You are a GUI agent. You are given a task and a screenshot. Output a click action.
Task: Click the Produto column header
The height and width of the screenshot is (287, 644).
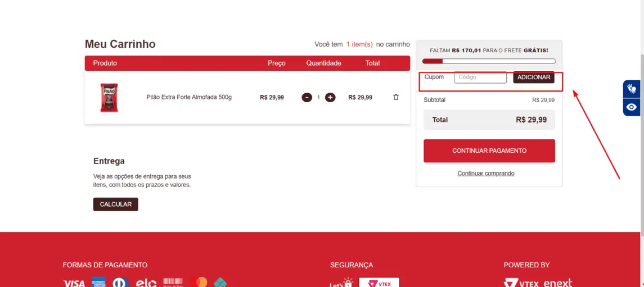click(x=105, y=63)
